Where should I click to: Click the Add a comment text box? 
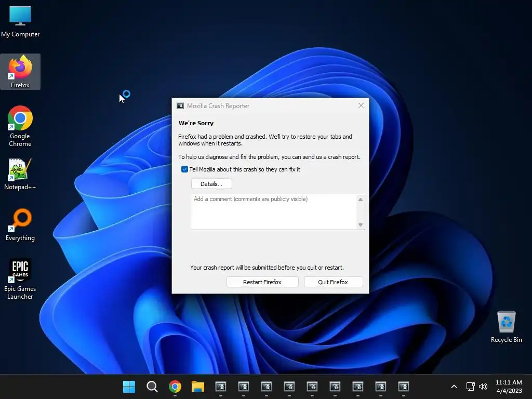274,212
